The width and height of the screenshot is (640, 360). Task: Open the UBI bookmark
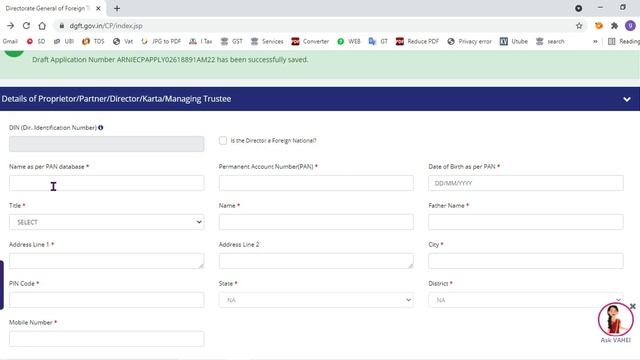(x=64, y=41)
